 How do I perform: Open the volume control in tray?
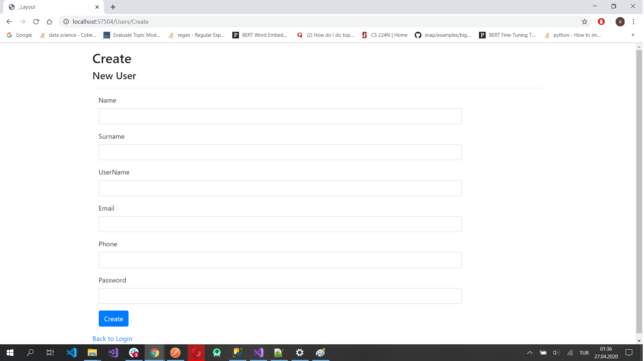coord(557,353)
